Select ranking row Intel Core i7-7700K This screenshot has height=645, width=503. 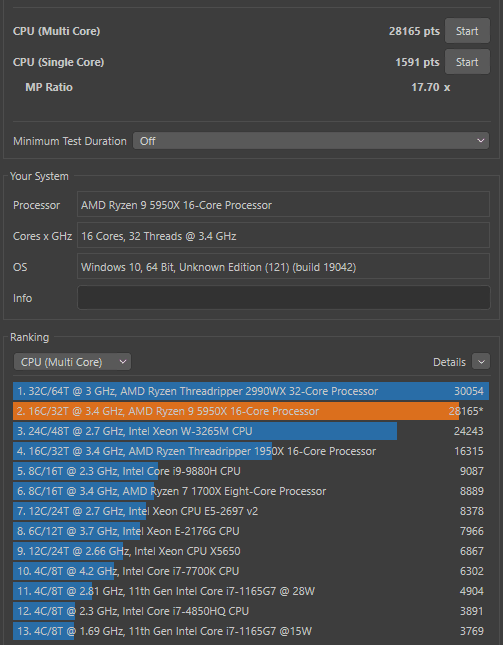click(251, 571)
